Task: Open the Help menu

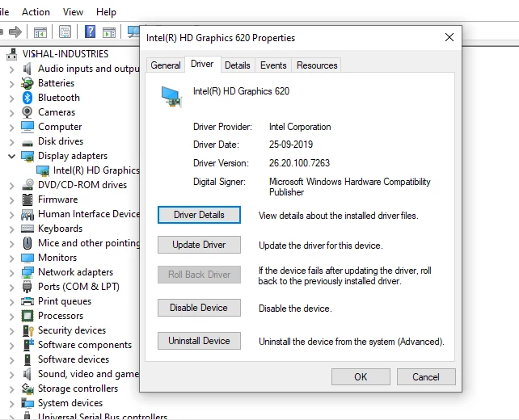Action: pos(106,12)
